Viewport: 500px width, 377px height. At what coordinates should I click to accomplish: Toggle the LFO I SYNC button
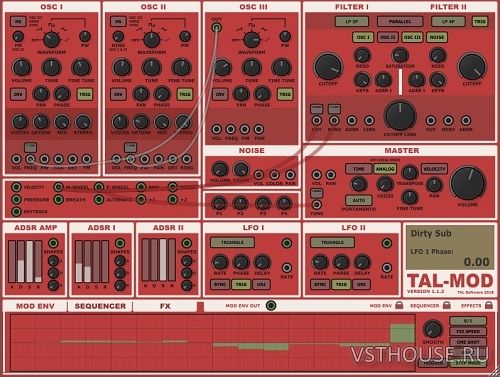coord(220,284)
